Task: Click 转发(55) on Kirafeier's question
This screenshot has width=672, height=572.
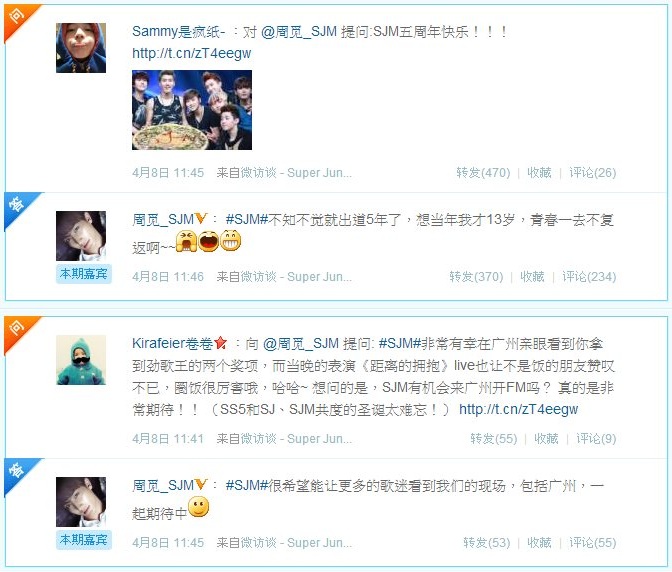Action: (494, 439)
